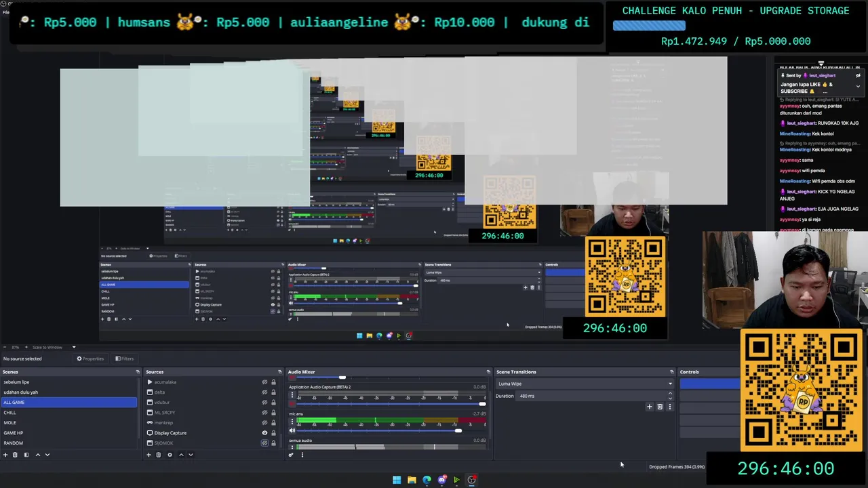Show the delta source

click(264, 392)
